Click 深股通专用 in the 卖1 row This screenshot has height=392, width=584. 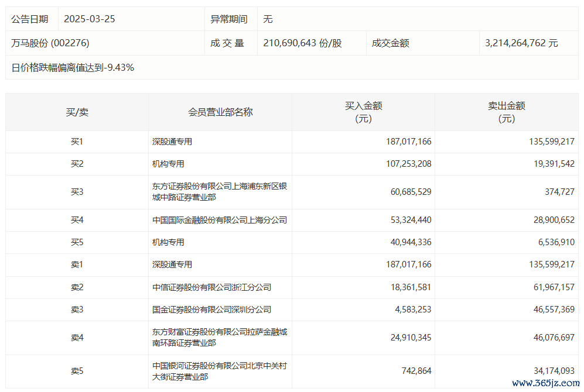pos(172,265)
